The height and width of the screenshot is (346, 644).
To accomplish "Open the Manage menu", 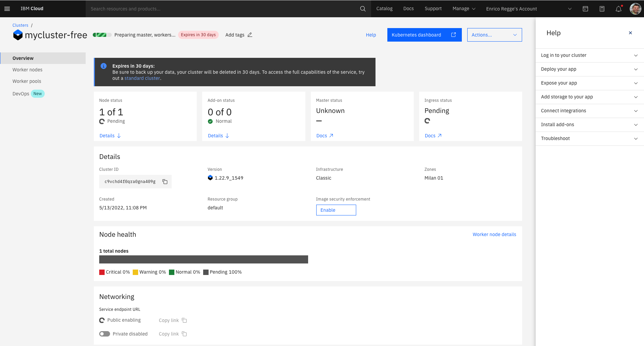I will coord(464,9).
